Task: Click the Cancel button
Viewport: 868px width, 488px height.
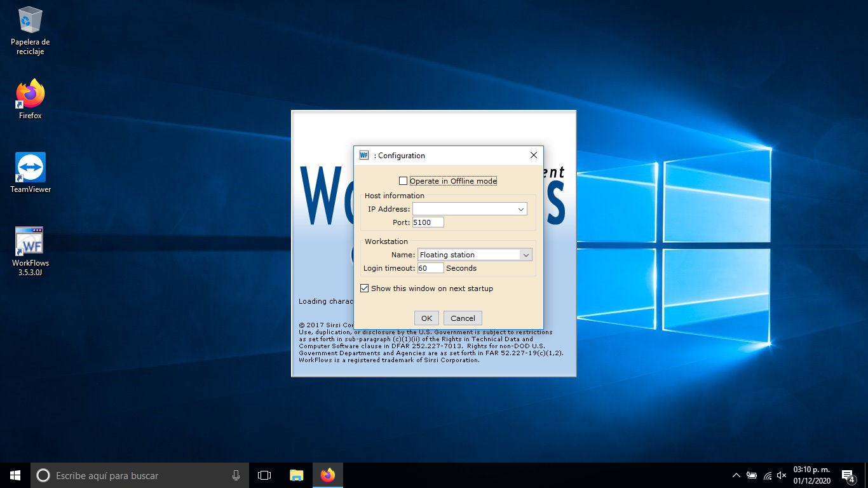Action: (463, 318)
